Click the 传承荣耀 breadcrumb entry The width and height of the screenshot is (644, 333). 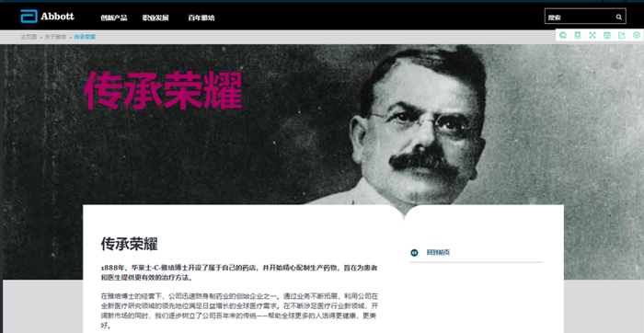pyautogui.click(x=85, y=37)
